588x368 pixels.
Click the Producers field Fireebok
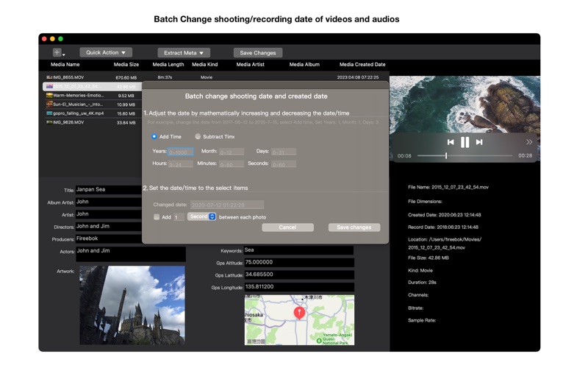tap(109, 238)
